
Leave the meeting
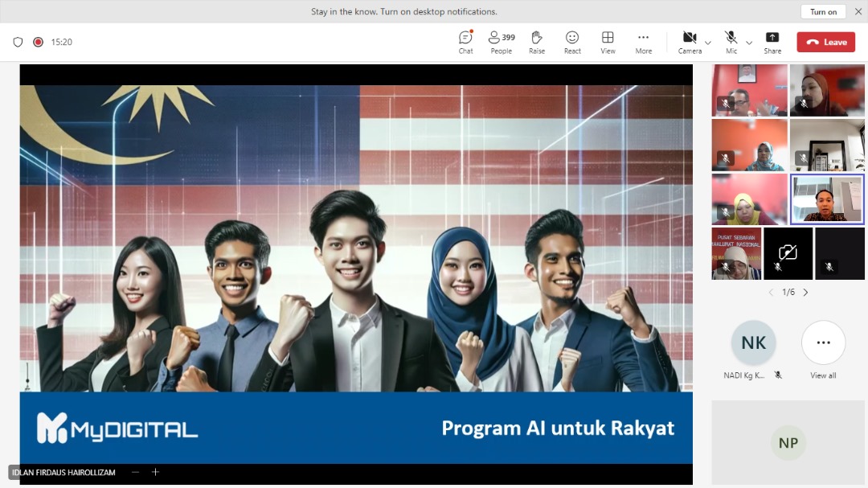(825, 42)
